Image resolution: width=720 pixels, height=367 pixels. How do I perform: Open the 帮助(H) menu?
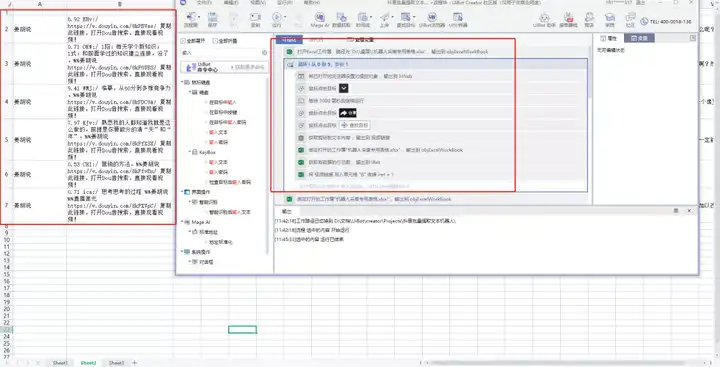[x=312, y=3]
